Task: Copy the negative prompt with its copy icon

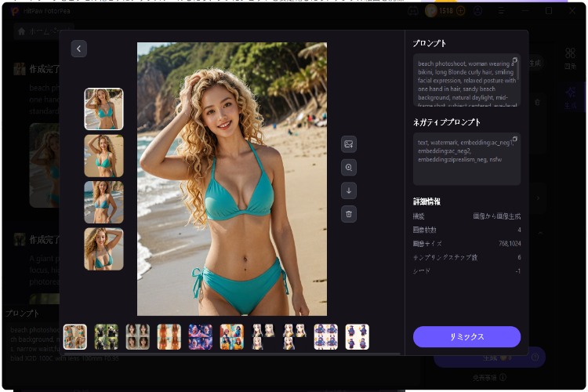Action: click(x=515, y=140)
